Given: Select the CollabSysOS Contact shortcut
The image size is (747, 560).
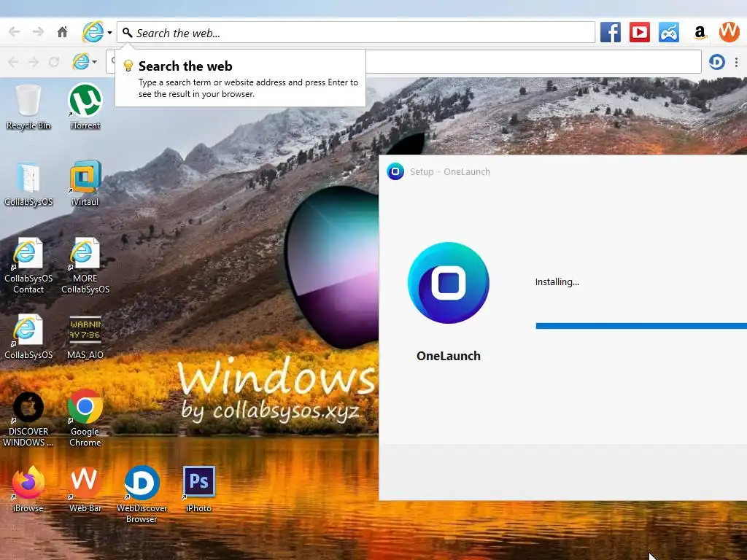Looking at the screenshot, I should point(28,265).
